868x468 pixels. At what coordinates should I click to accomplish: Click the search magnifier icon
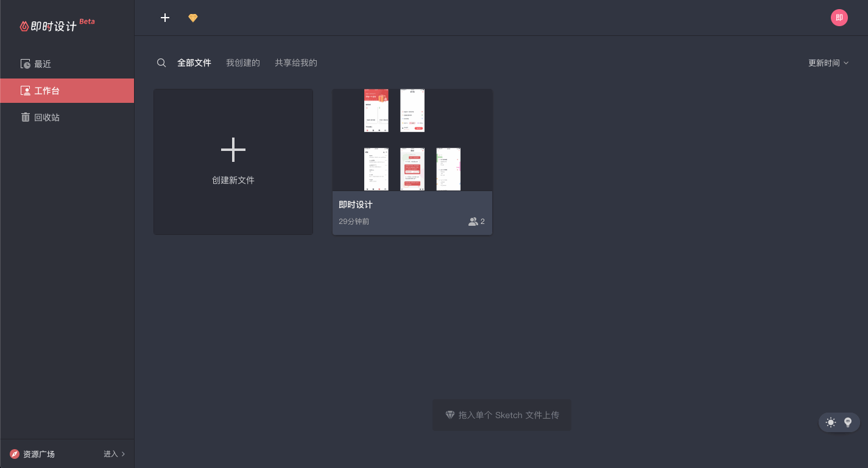161,63
